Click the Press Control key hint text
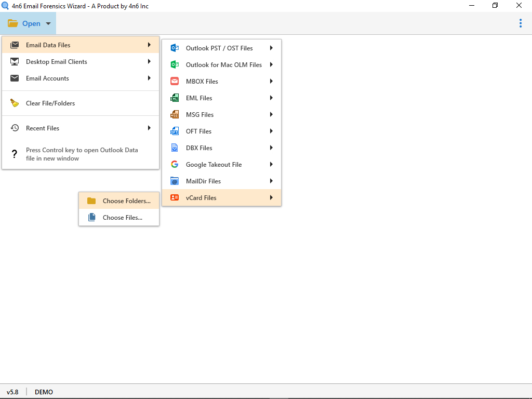Viewport: 532px width, 399px height. click(82, 154)
